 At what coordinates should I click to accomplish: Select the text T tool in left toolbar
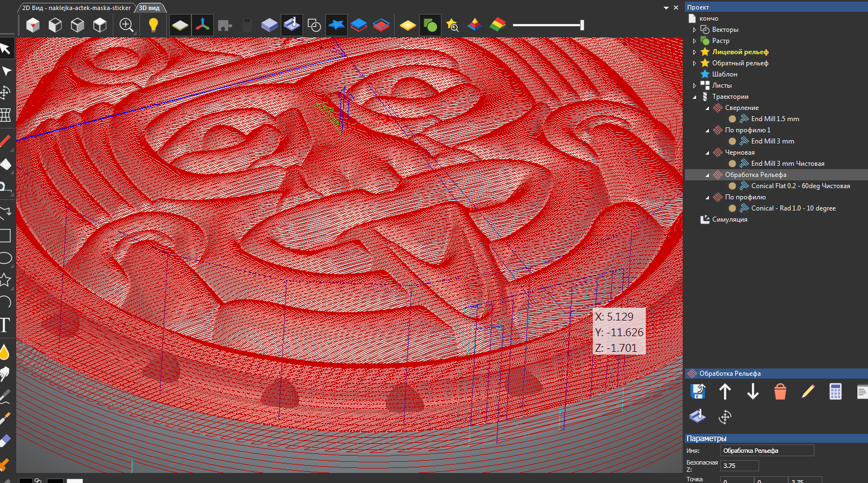tap(5, 326)
